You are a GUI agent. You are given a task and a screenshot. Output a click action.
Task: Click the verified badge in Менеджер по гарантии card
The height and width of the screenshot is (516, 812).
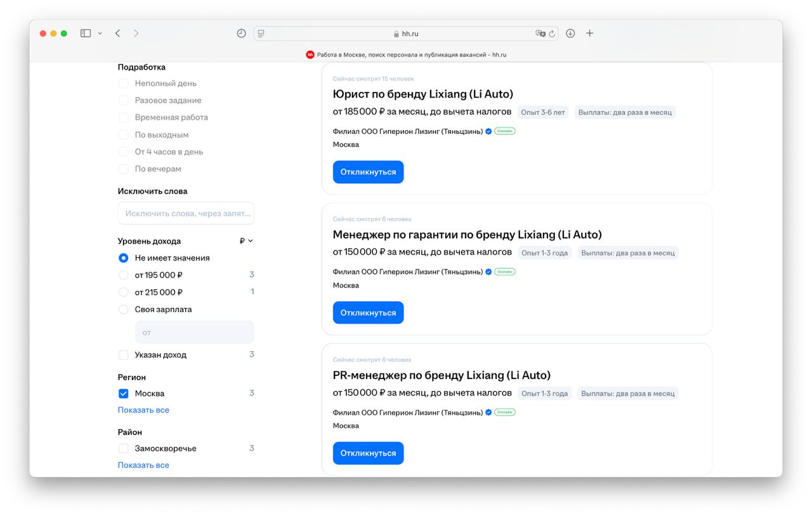tap(488, 272)
